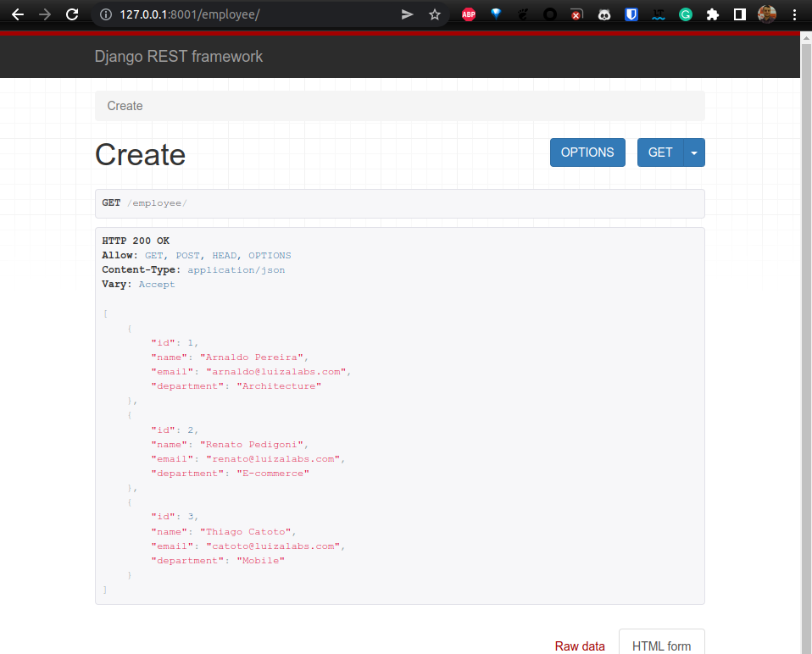Select the "E-commerce" department value
The width and height of the screenshot is (812, 654).
click(x=273, y=474)
